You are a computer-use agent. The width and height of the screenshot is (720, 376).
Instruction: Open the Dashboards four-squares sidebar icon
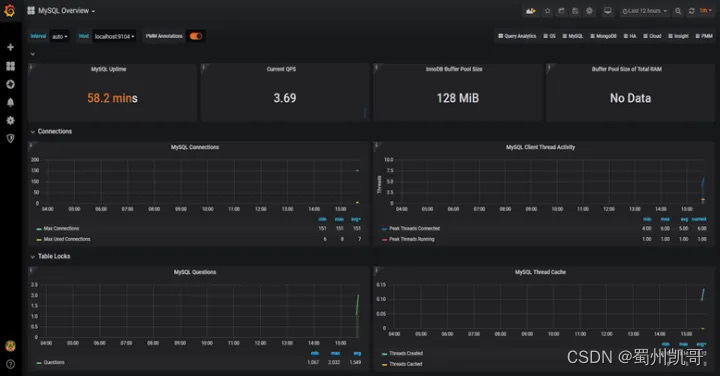click(10, 66)
